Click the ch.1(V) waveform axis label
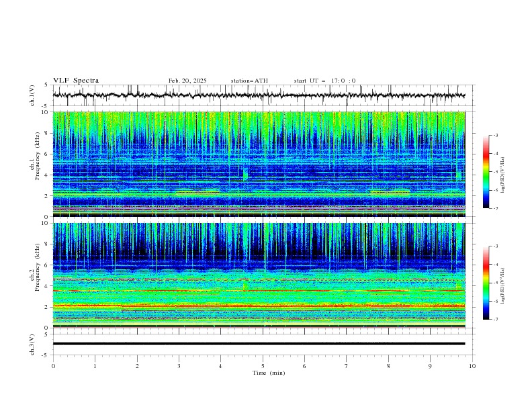This screenshot has width=532, height=411. click(32, 95)
